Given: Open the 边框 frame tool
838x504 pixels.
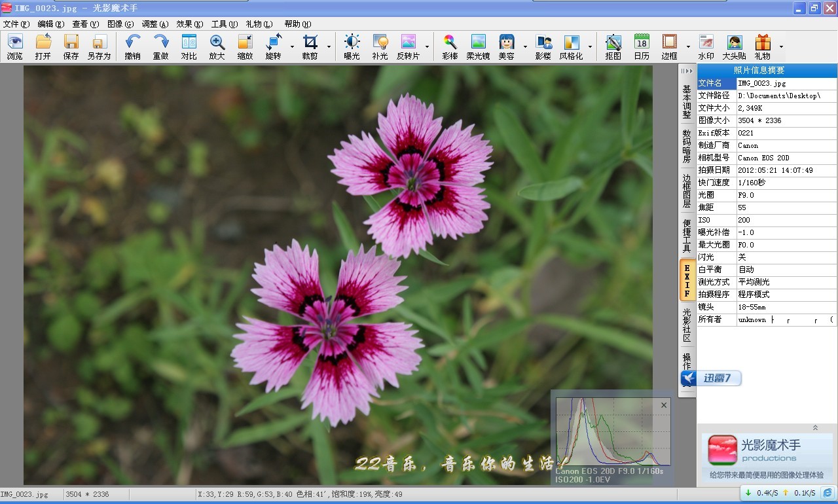Looking at the screenshot, I should (669, 47).
